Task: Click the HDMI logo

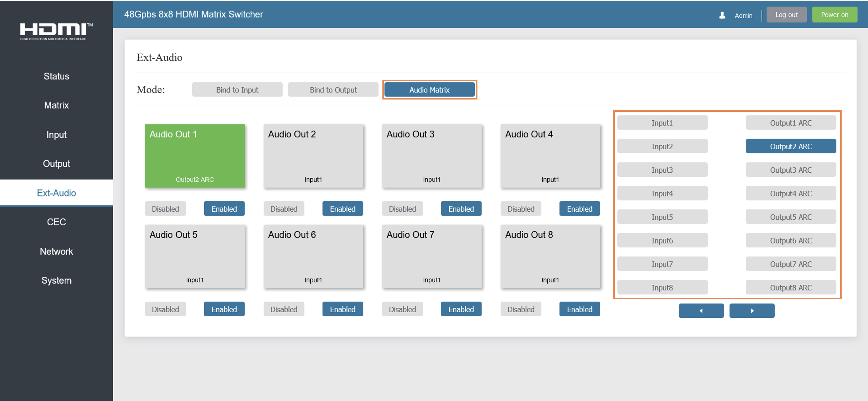Action: (56, 32)
